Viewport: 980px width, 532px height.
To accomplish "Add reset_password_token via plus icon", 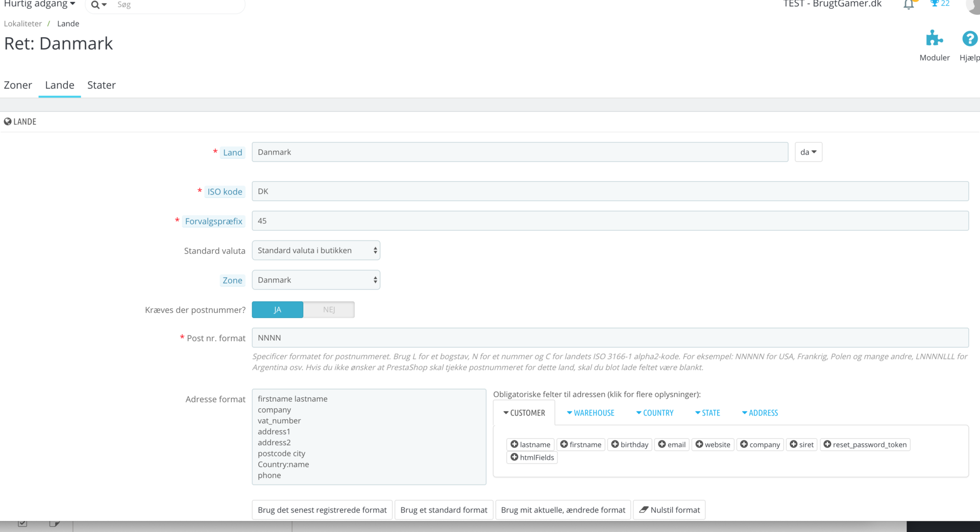I will [x=827, y=444].
